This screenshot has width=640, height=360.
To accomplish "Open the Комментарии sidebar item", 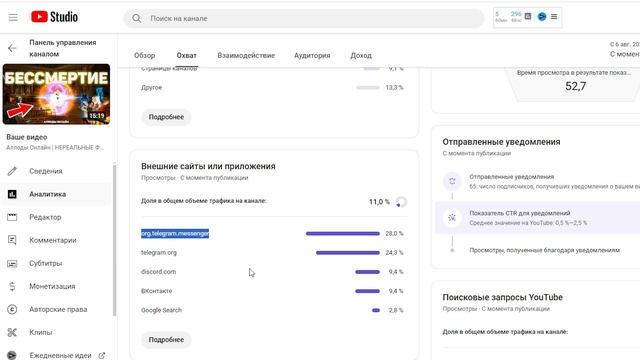I will [56, 240].
